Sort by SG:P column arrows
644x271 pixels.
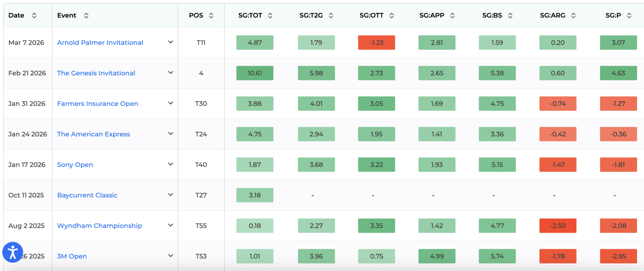point(629,16)
